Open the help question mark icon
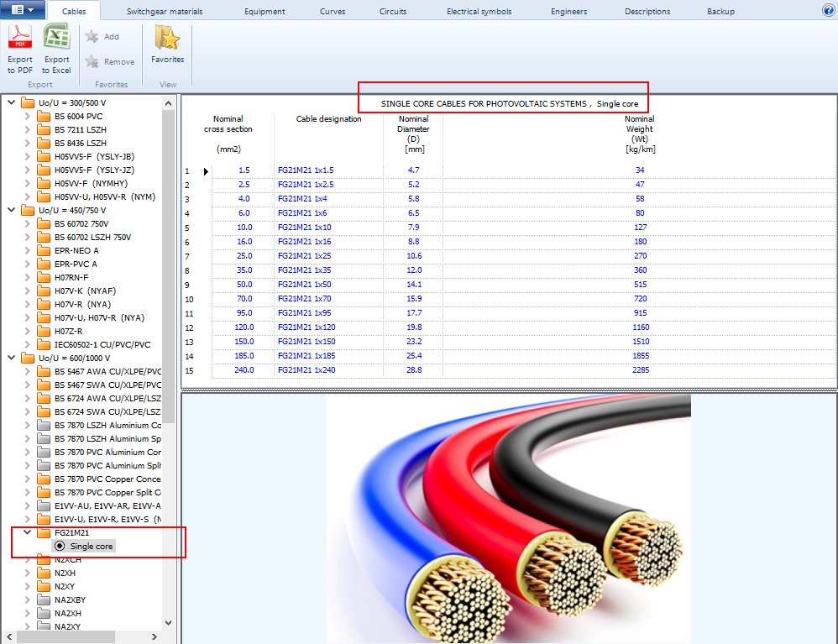This screenshot has height=644, width=838. pyautogui.click(x=828, y=10)
